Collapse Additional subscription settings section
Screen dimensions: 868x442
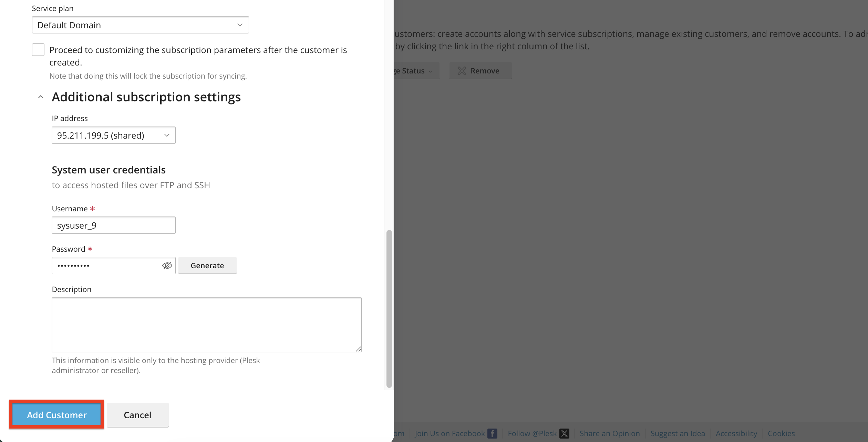coord(41,97)
